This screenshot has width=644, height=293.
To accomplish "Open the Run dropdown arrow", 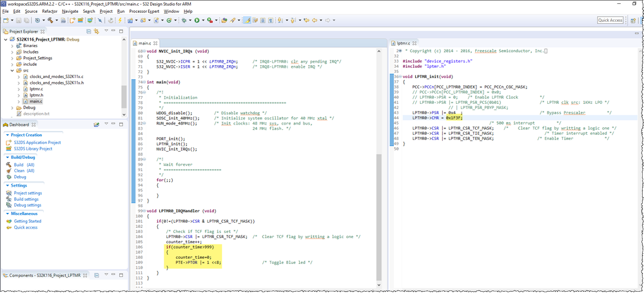I will [203, 20].
